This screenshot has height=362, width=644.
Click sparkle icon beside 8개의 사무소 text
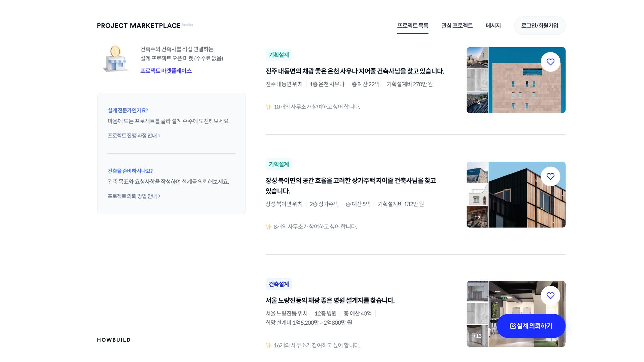(268, 227)
